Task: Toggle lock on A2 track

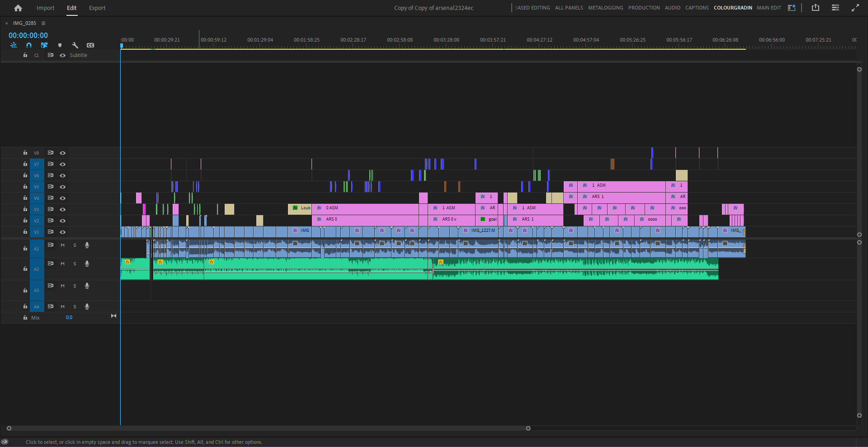Action: tap(25, 269)
